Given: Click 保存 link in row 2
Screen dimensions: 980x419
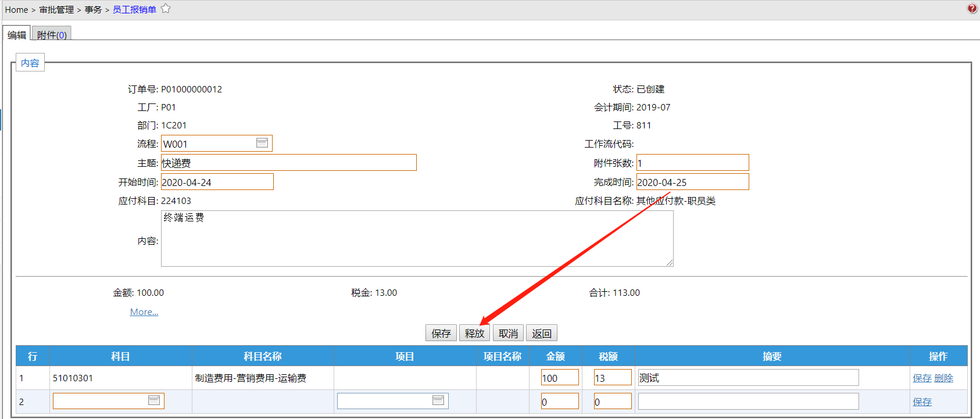Looking at the screenshot, I should coord(922,402).
